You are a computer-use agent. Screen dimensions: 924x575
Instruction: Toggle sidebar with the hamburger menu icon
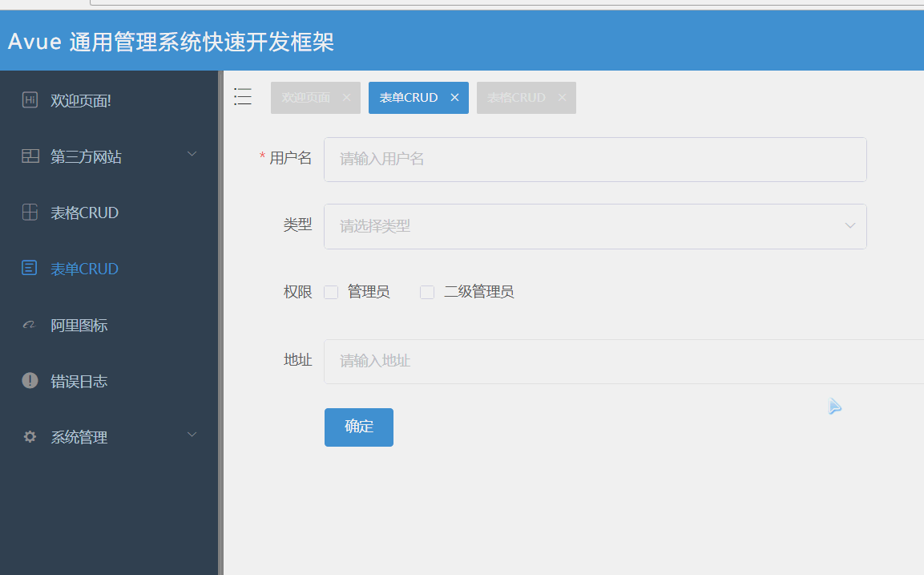pos(243,97)
